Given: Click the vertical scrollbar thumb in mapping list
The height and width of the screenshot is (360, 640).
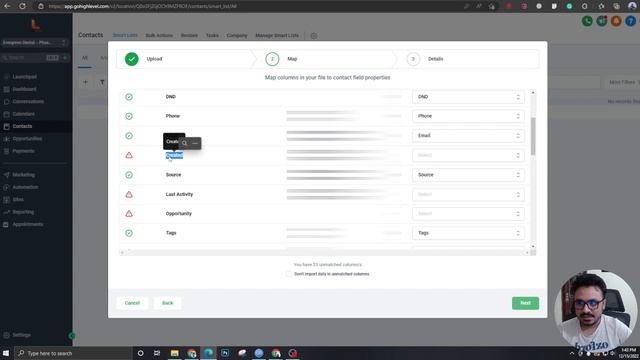Looking at the screenshot, I should click(x=533, y=136).
